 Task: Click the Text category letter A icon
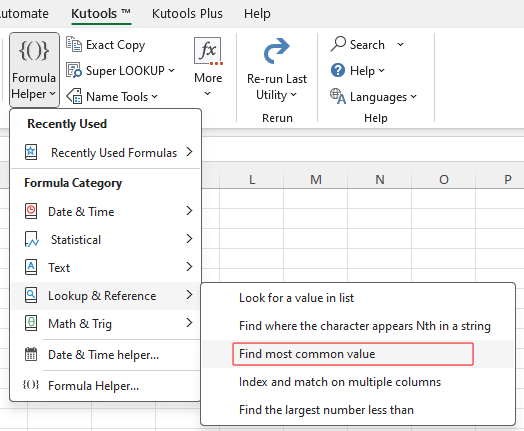tap(31, 267)
